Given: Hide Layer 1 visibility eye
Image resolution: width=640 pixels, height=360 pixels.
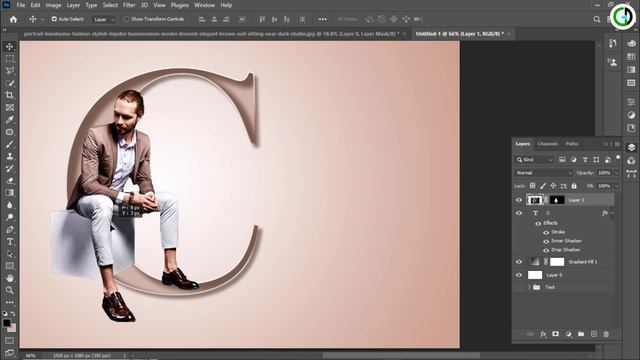Looking at the screenshot, I should [x=519, y=200].
